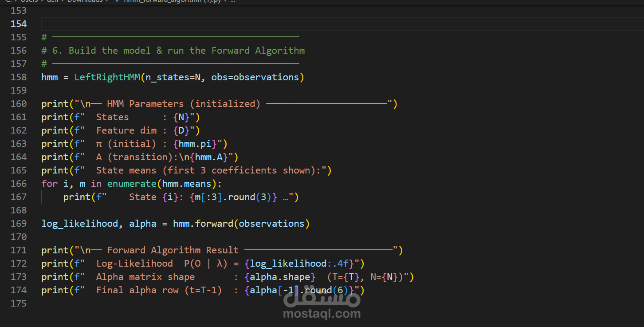Place cursor on empty highlighted line 154
Viewport: 644px width, 327px height.
click(342, 24)
